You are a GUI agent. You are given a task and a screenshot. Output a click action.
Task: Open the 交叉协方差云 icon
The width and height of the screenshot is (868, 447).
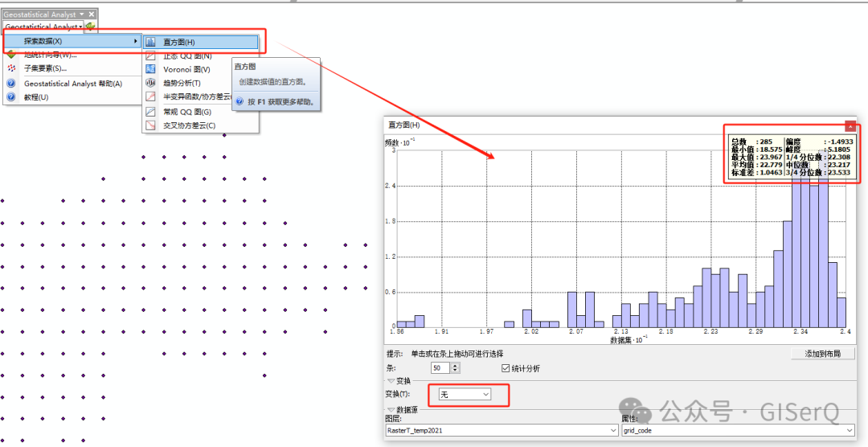coord(150,125)
